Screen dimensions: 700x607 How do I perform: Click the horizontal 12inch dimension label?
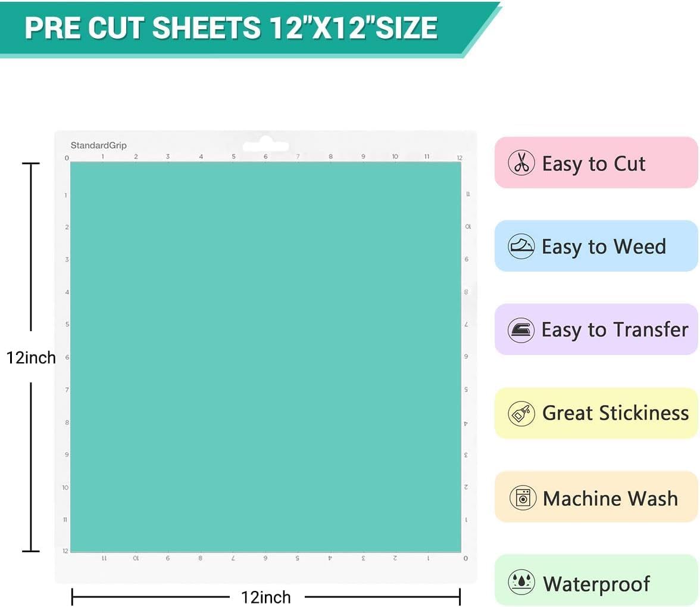pos(266,597)
